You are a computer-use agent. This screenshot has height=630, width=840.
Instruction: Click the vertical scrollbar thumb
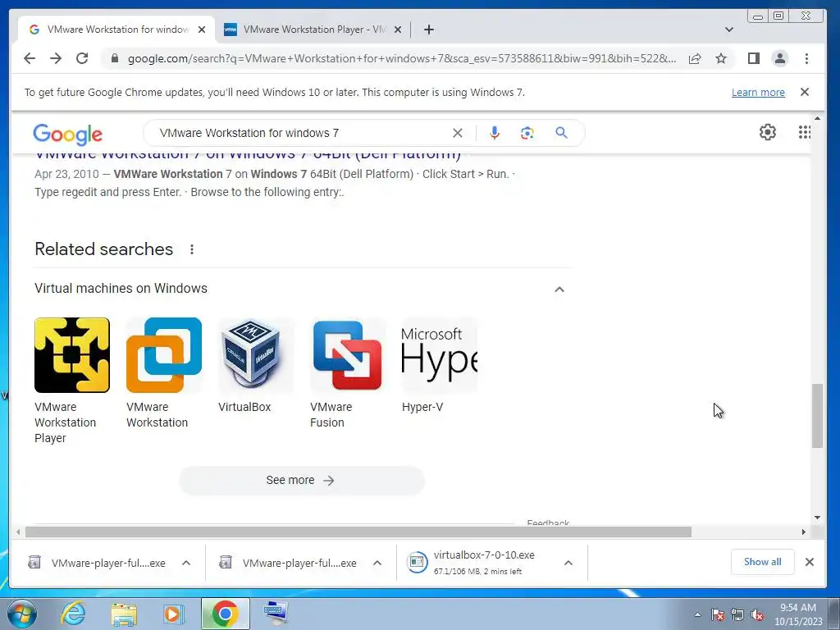pyautogui.click(x=816, y=416)
